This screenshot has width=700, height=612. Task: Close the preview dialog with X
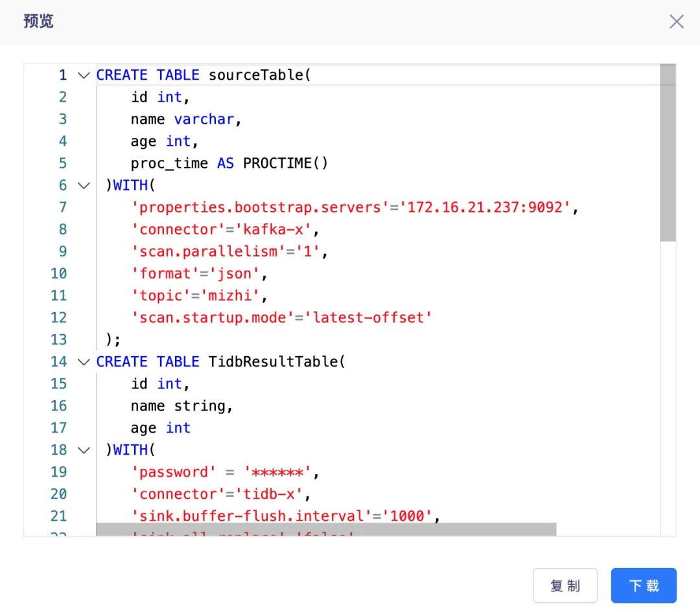[x=676, y=21]
